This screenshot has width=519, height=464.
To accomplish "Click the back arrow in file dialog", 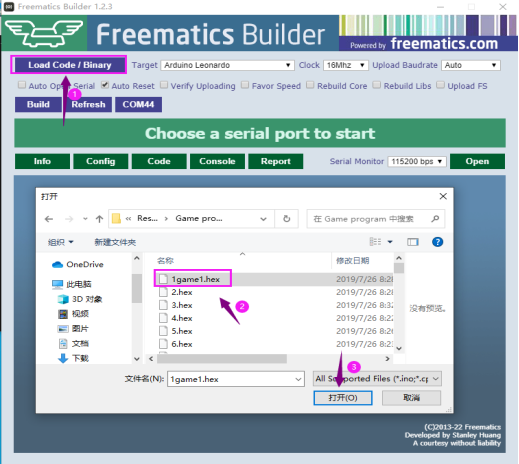I will 49,219.
